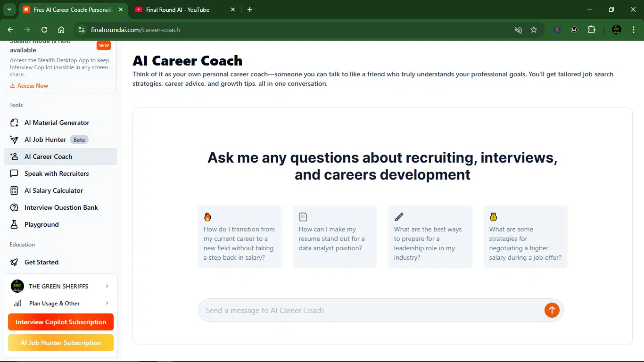Click the Education section label
The height and width of the screenshot is (362, 644).
point(22,245)
